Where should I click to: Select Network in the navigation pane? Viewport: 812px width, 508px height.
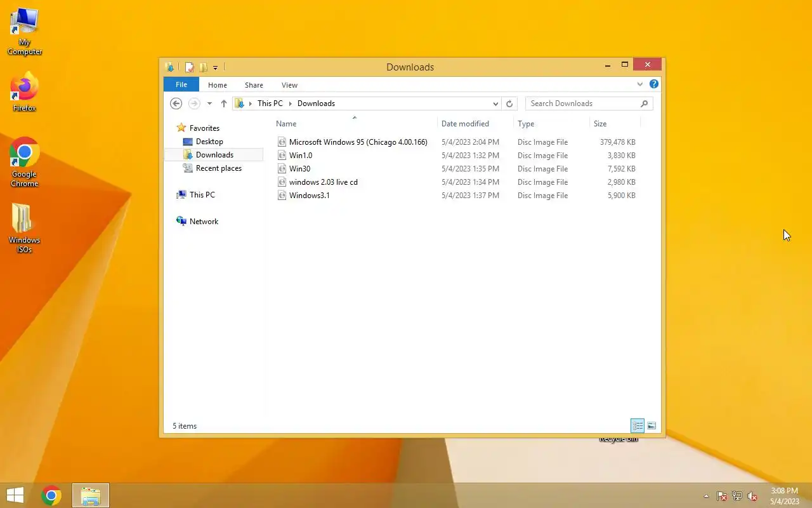[204, 222]
